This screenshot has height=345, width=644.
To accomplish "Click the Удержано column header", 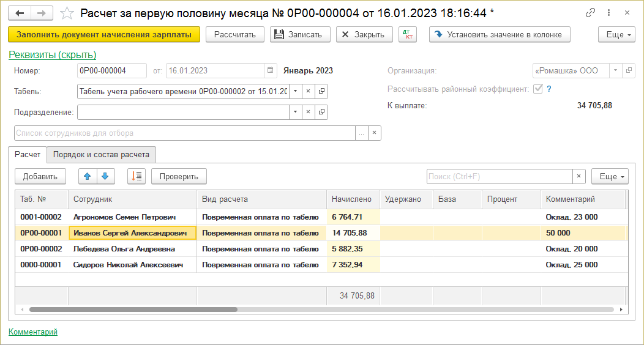I will (406, 199).
